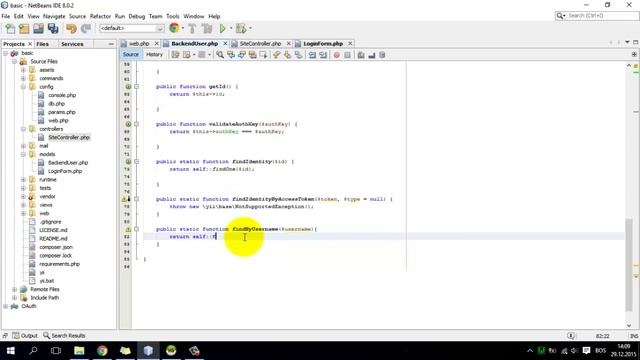This screenshot has height=360, width=640.
Task: Open Chrome from the Windows taskbar
Action: [102, 351]
